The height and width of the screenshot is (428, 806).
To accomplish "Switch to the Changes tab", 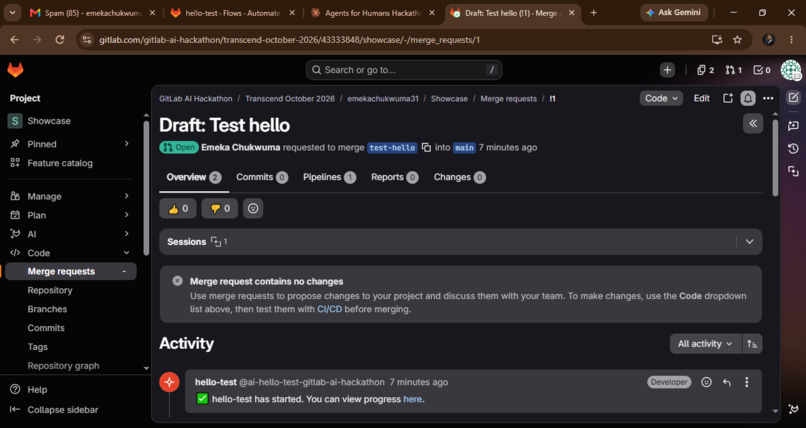I will pyautogui.click(x=460, y=177).
